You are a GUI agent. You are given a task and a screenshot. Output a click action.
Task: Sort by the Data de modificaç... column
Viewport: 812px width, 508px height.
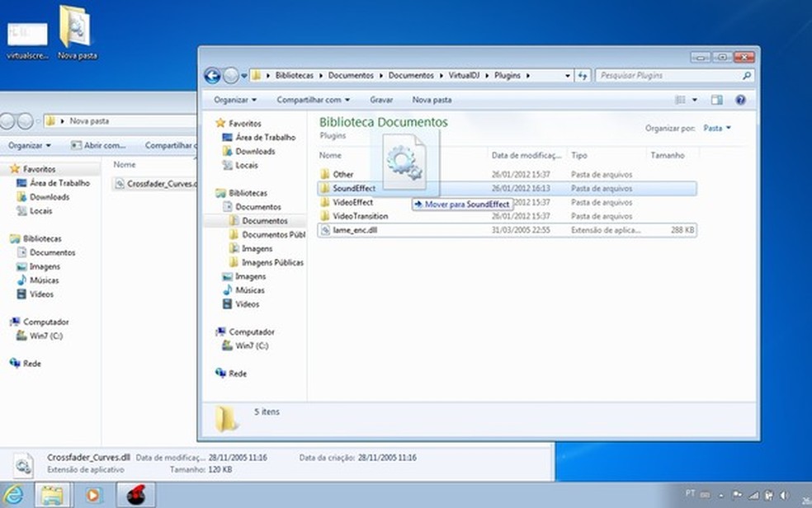526,155
